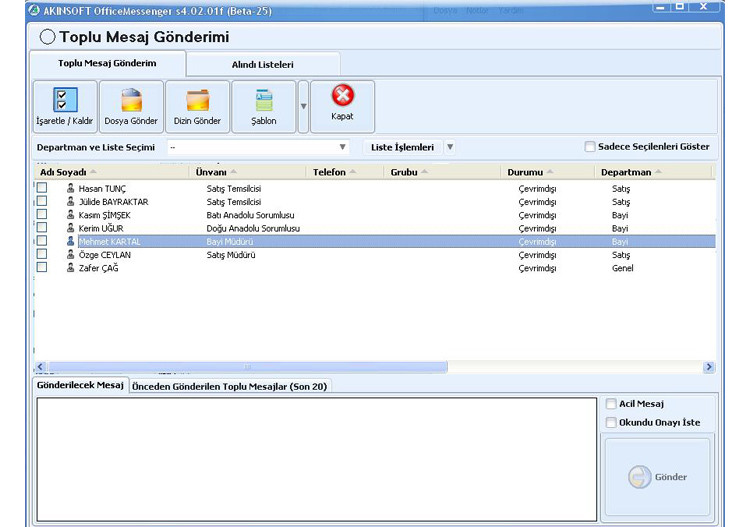Click the person icon beside Hasan TUNÇ

[x=70, y=188]
